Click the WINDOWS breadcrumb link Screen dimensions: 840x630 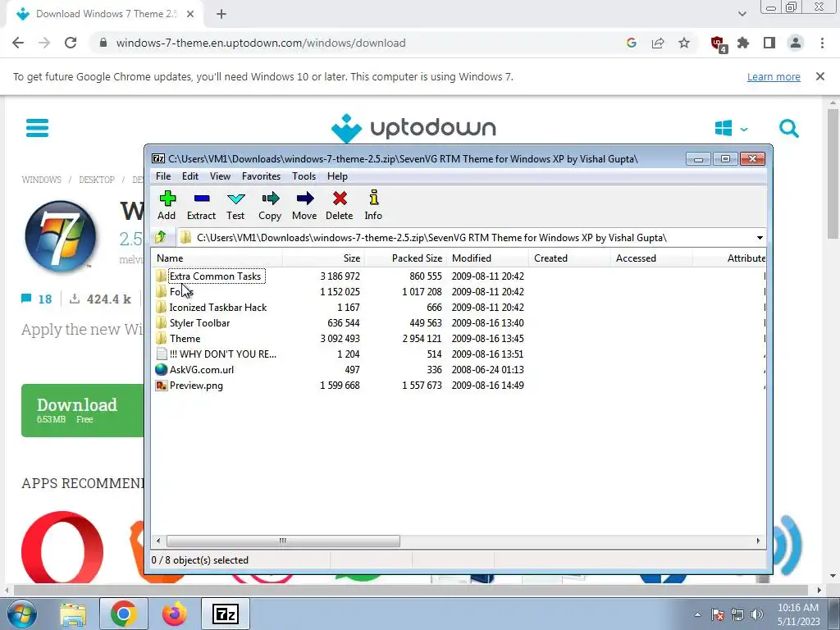point(41,180)
